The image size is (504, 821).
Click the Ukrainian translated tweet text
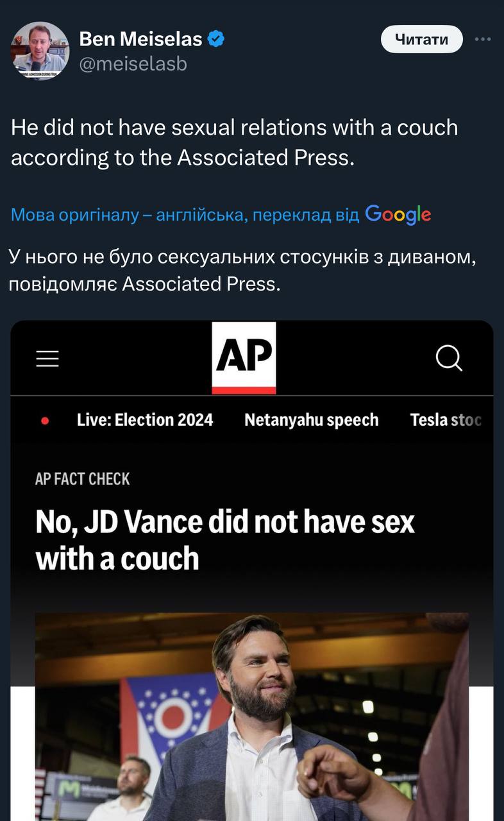click(242, 270)
